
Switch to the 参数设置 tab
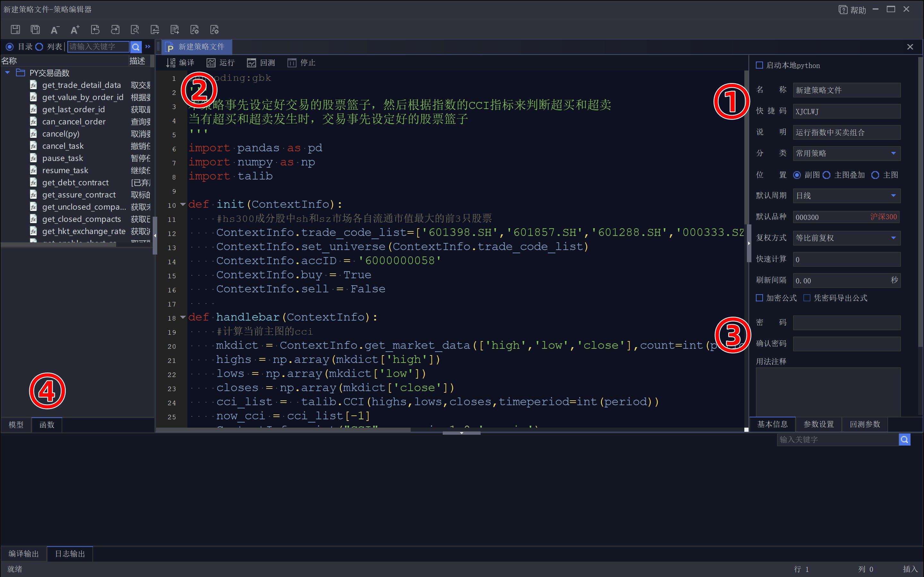click(819, 424)
